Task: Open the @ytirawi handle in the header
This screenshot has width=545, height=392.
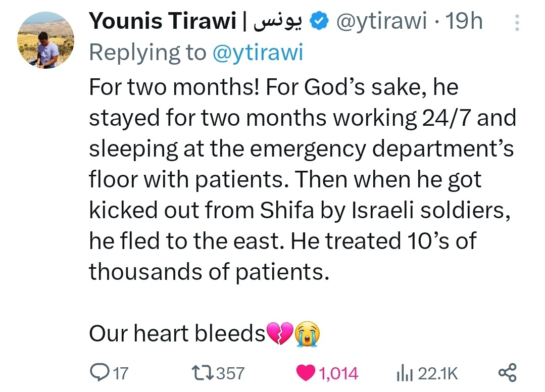Action: tap(379, 22)
